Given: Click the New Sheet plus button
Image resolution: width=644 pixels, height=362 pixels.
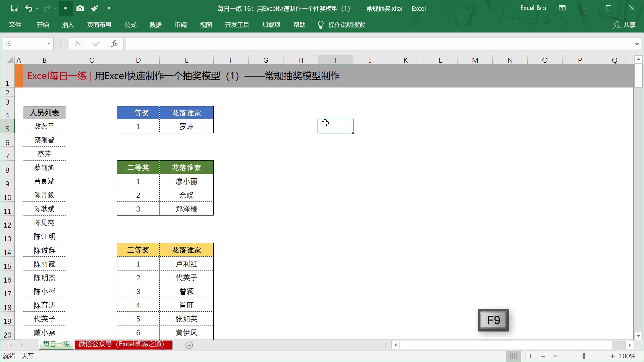Looking at the screenshot, I should tap(189, 345).
